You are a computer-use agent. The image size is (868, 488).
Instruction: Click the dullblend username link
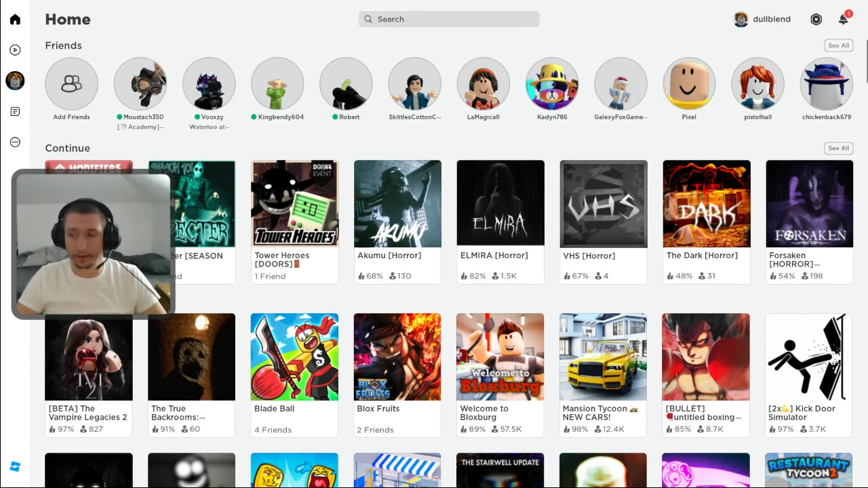coord(772,19)
